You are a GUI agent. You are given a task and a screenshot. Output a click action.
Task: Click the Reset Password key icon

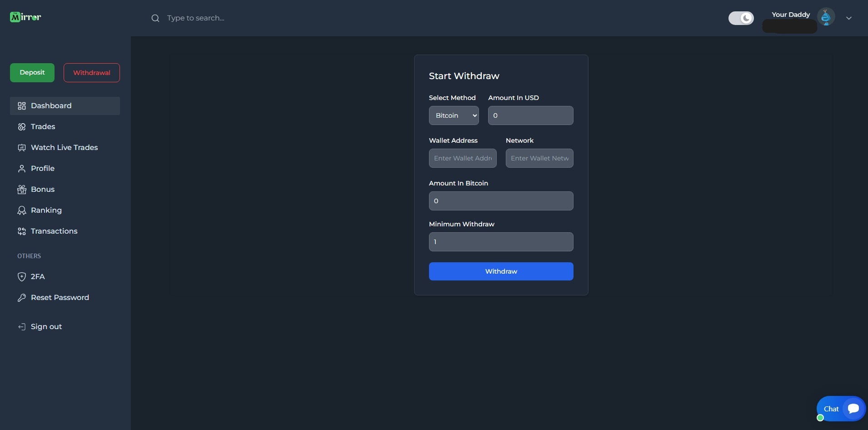(21, 298)
